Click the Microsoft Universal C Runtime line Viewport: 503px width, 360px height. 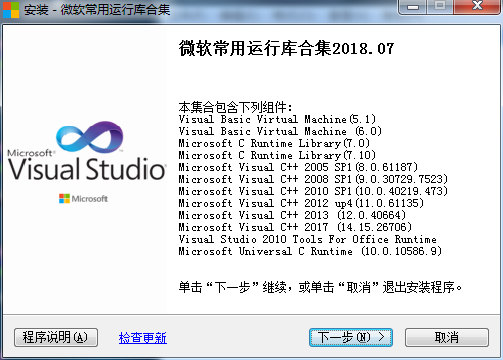click(x=310, y=251)
